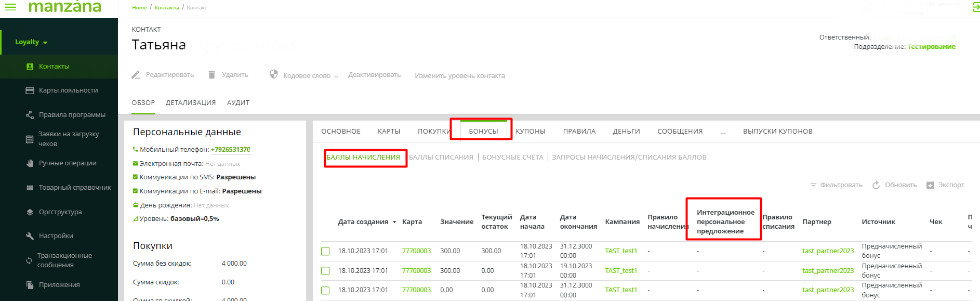Select the second row checkbox with 0.00 remainder

pyautogui.click(x=325, y=271)
